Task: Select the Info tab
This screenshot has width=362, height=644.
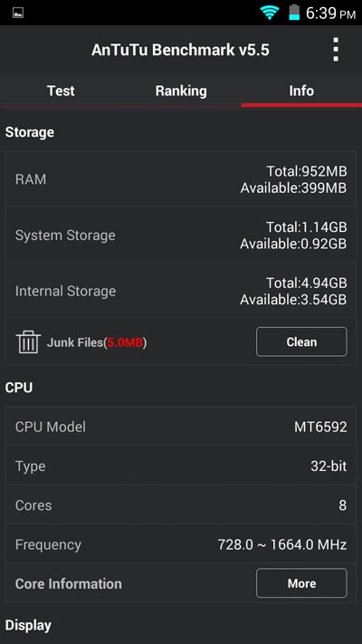Action: point(301,91)
